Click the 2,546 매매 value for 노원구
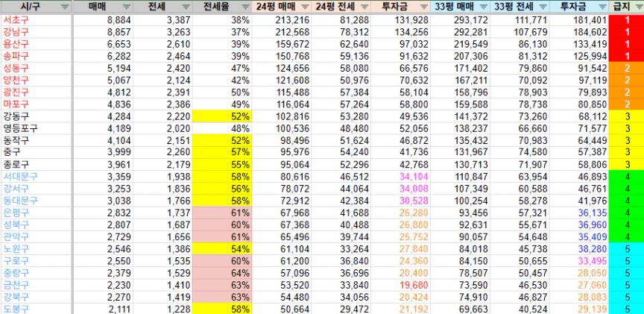This screenshot has height=314, width=644. (x=118, y=249)
